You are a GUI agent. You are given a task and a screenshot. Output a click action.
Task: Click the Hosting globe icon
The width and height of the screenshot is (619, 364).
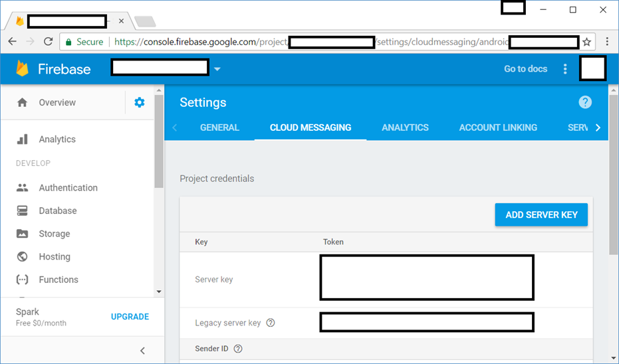tap(22, 256)
